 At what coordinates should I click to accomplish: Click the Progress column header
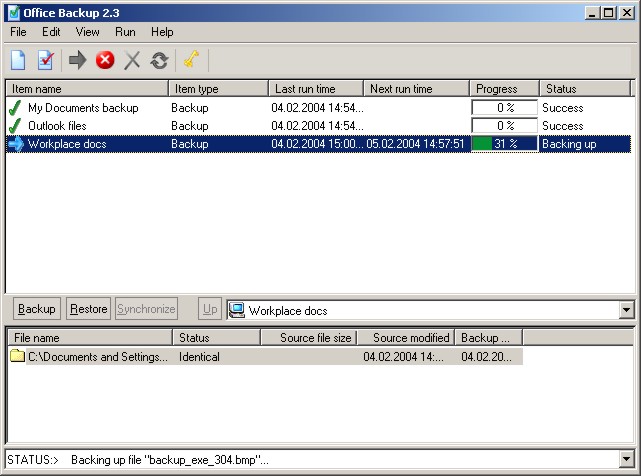[504, 89]
